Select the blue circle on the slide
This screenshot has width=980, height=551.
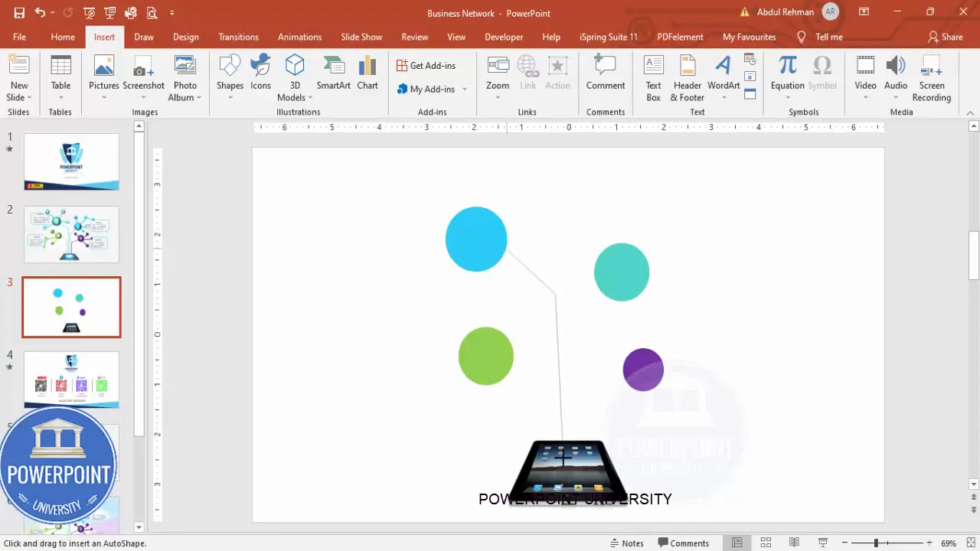click(x=476, y=239)
